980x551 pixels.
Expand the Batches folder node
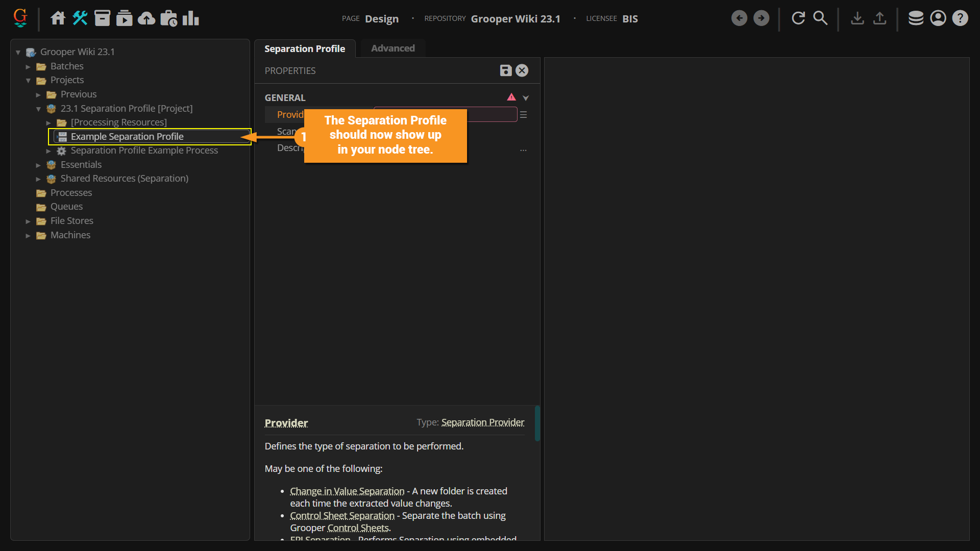point(28,66)
